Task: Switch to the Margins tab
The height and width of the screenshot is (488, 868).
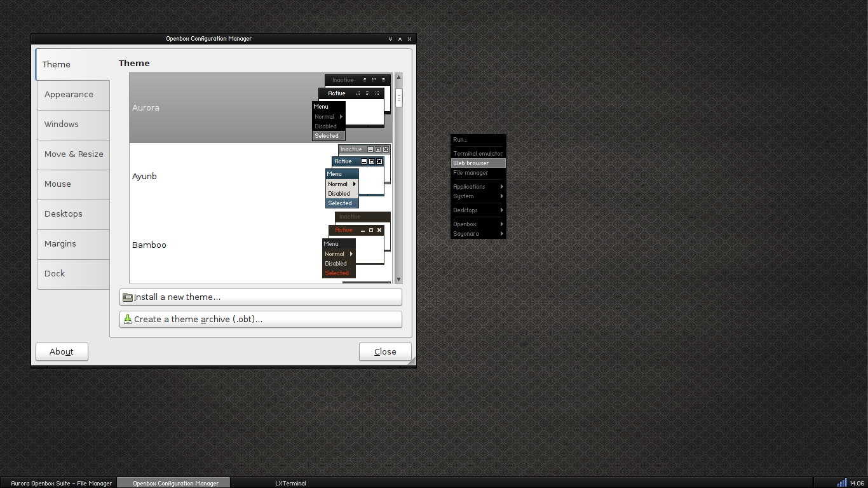Action: 73,244
